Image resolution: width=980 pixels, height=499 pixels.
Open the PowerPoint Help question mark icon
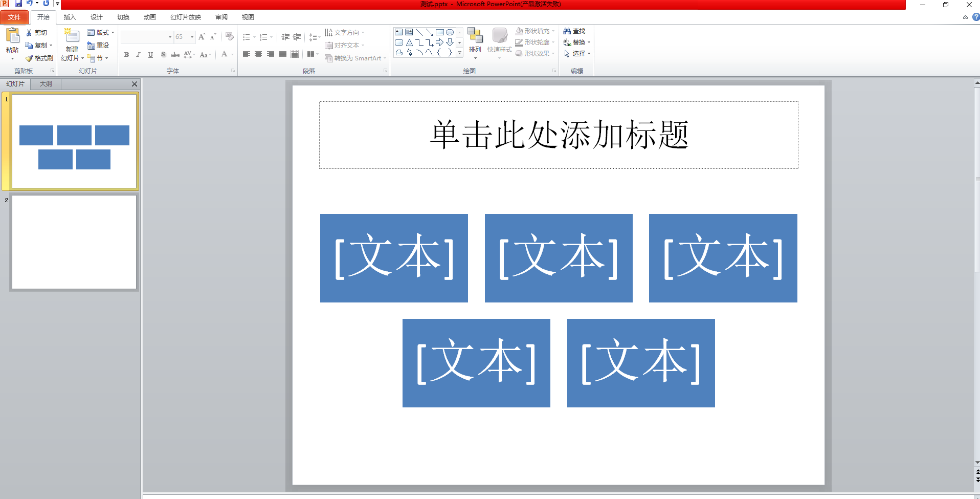pos(976,17)
